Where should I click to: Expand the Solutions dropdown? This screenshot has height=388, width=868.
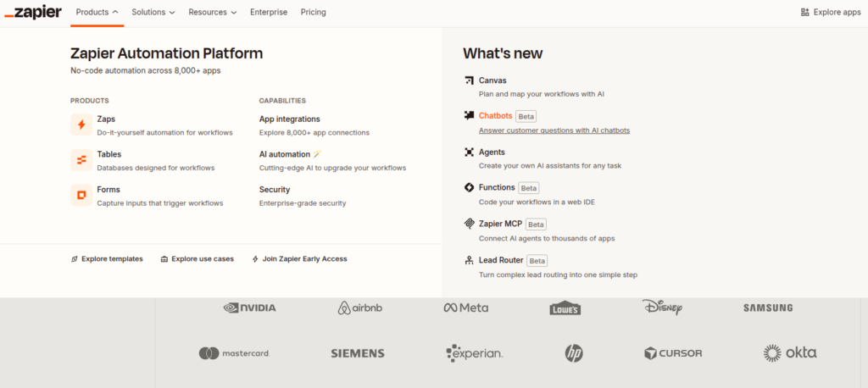(153, 13)
